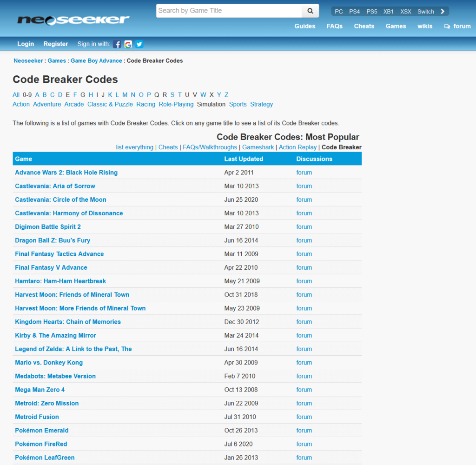Screen dimensions: 476x465
Task: Click the Neoseeker logo
Action: point(73,20)
